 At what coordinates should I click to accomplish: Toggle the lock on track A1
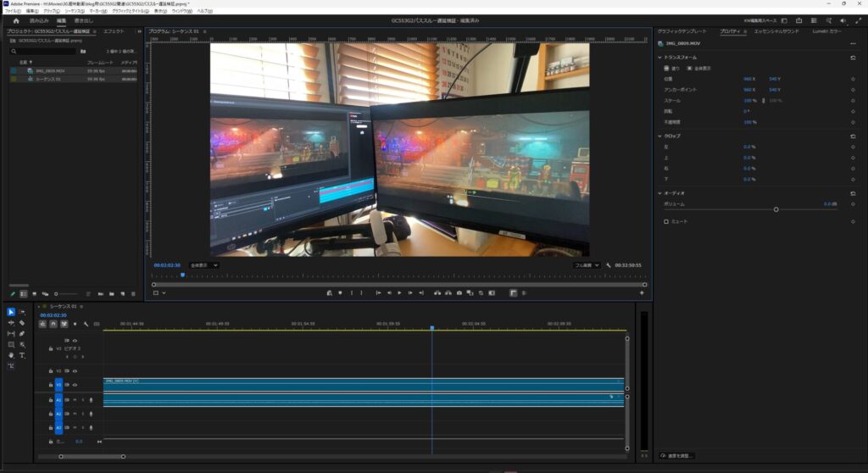[x=50, y=399]
